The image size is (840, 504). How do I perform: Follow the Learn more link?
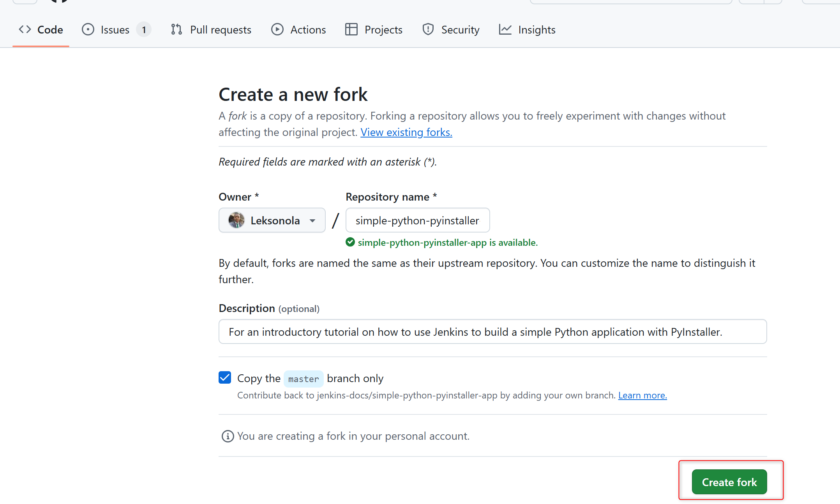point(642,395)
